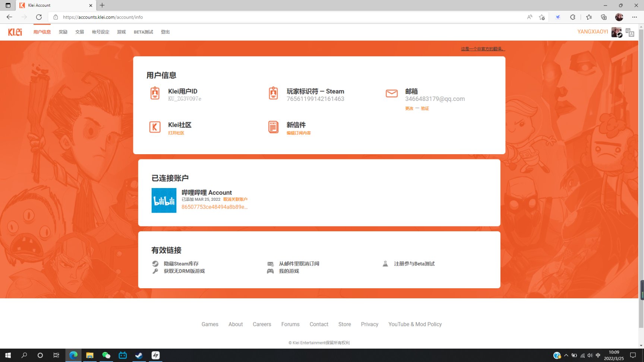Image resolution: width=644 pixels, height=362 pixels.
Task: Open 我的游戏 link
Action: tap(289, 271)
